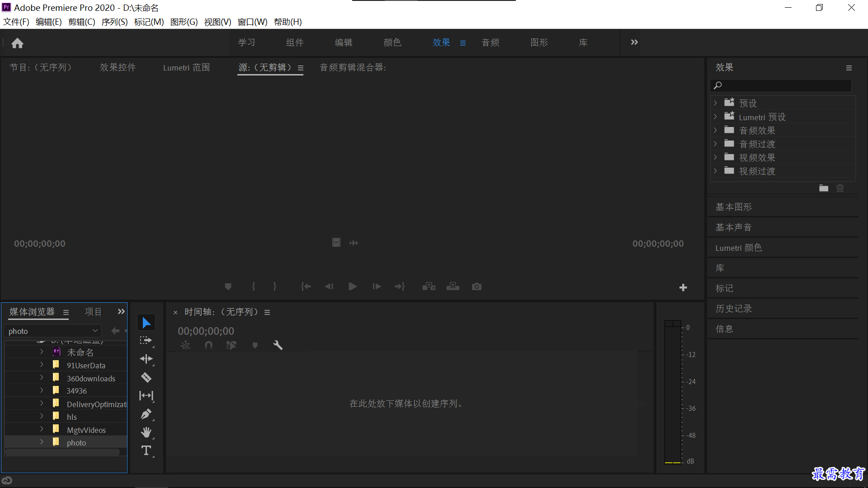Open the 项目 panel tab

pos(93,312)
